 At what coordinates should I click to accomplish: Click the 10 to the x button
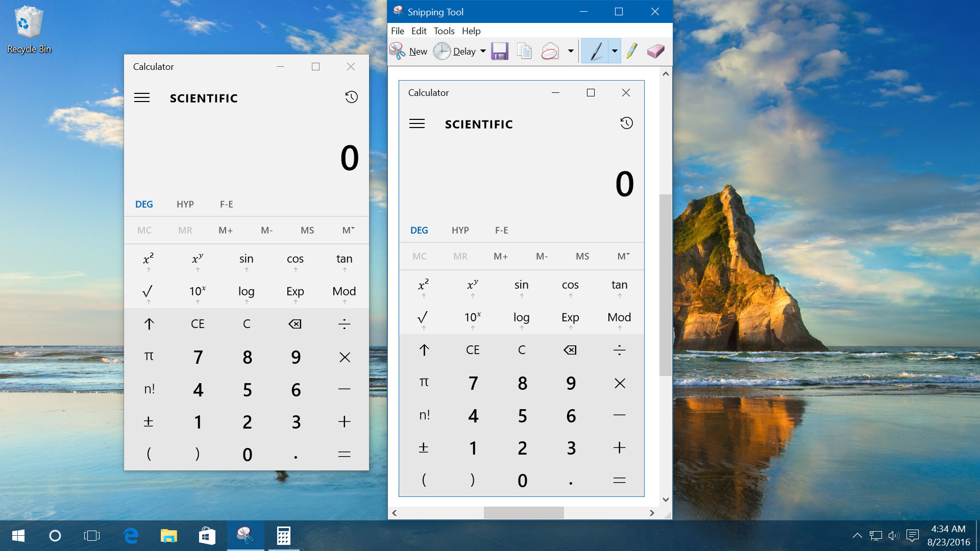pyautogui.click(x=198, y=292)
